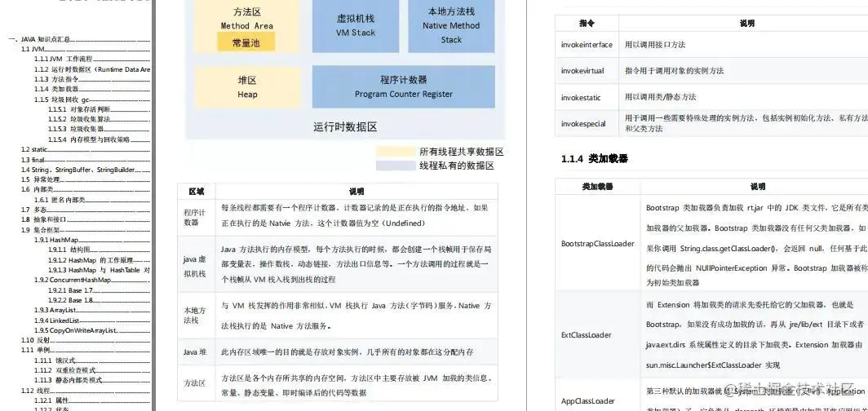
Task: Select '1.9.2 ConcurrentHashMap' contents entry
Action: pos(92,280)
